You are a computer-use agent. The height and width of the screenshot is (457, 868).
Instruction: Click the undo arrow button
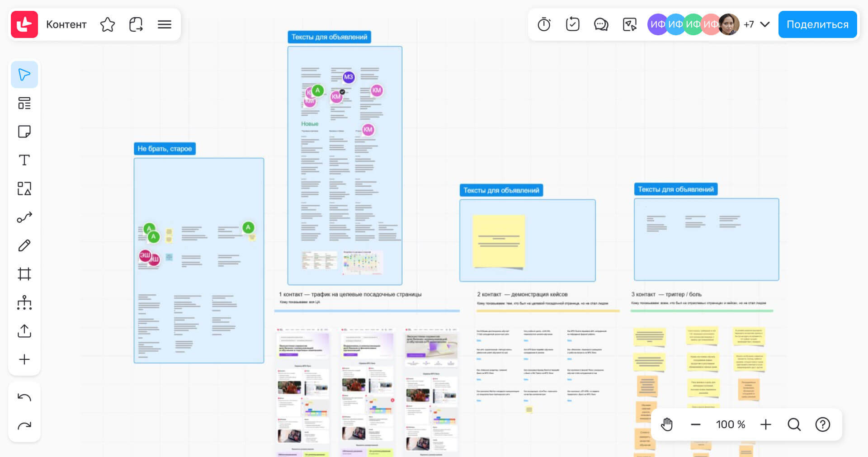[x=24, y=397]
